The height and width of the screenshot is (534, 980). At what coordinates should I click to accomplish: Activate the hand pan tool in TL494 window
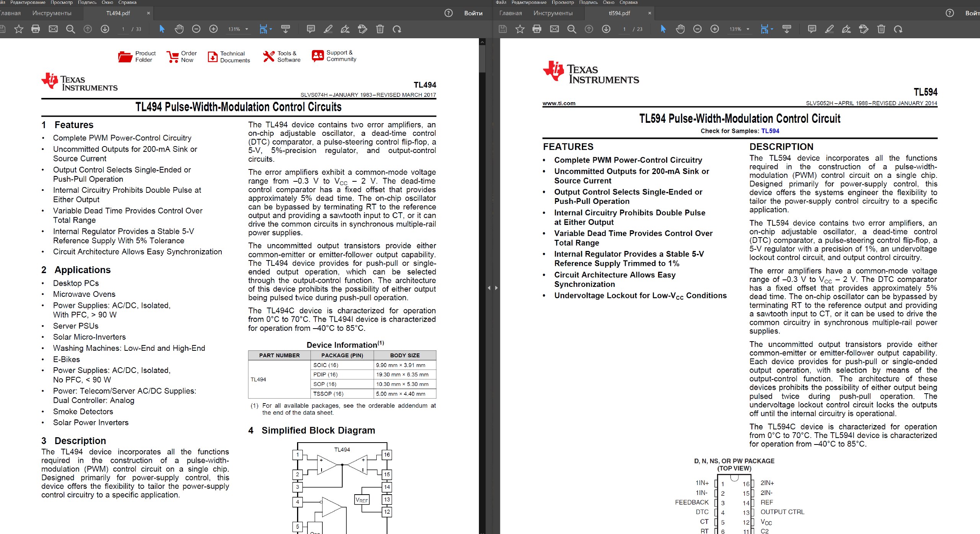tap(179, 29)
